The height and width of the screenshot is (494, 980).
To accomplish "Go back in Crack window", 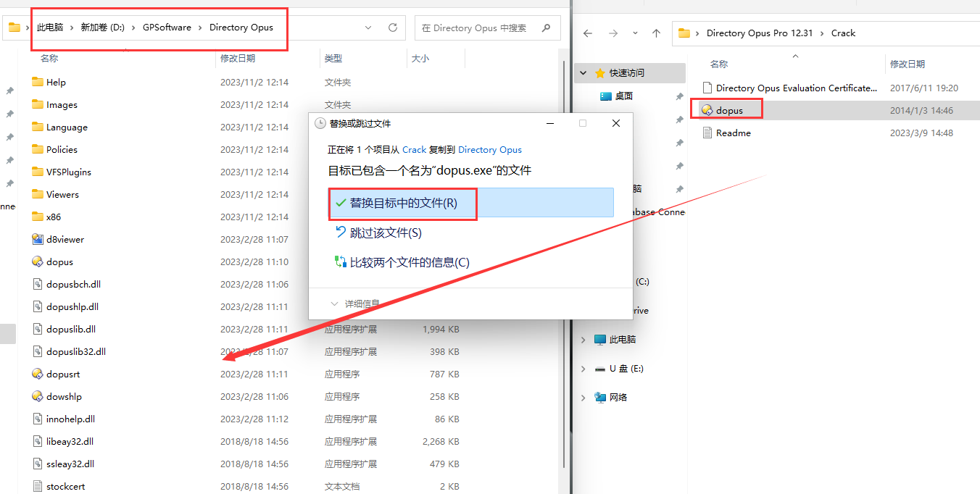I will point(588,33).
